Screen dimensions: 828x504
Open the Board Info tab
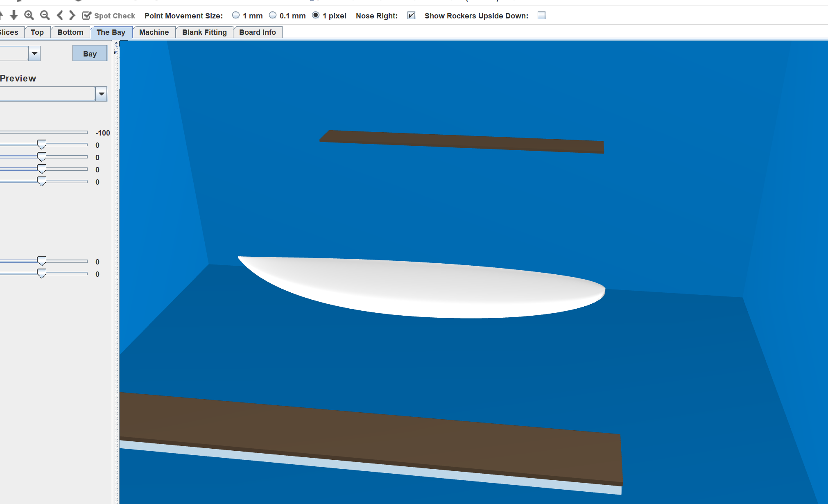(257, 32)
